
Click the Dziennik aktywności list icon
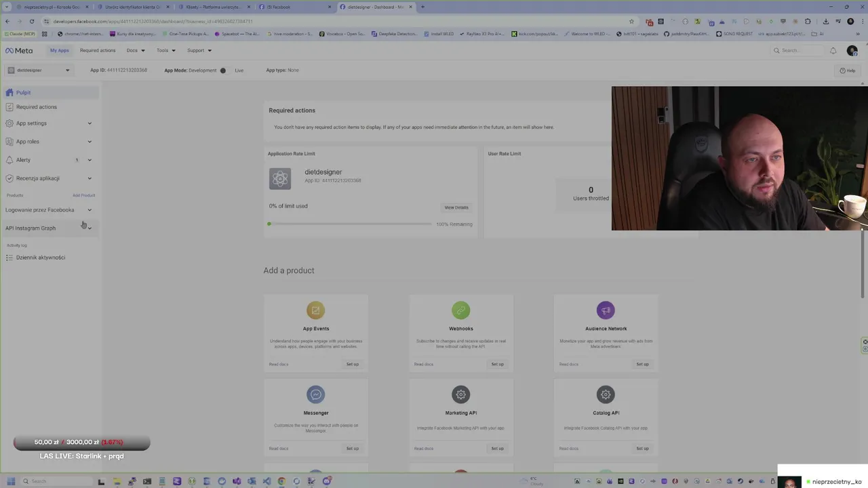[9, 258]
